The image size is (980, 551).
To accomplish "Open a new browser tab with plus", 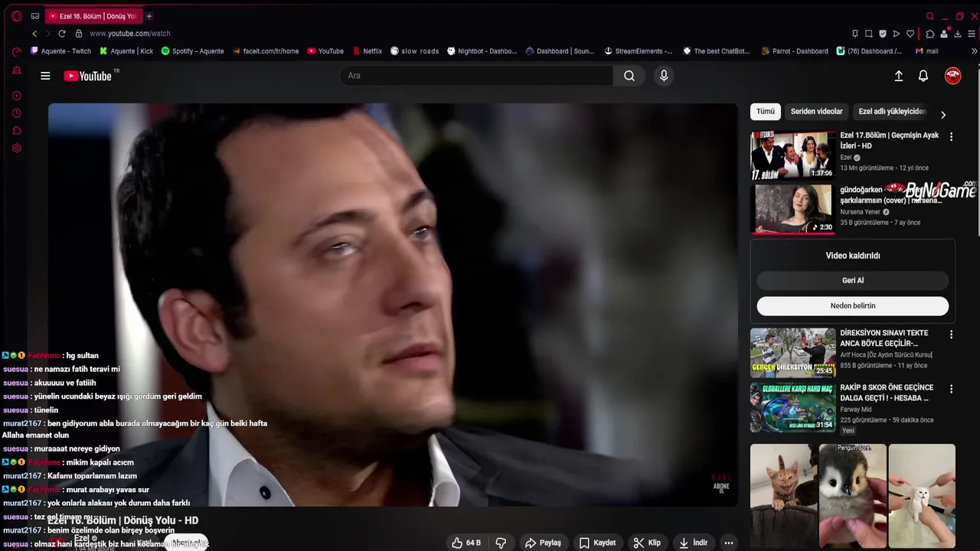I will [x=149, y=16].
